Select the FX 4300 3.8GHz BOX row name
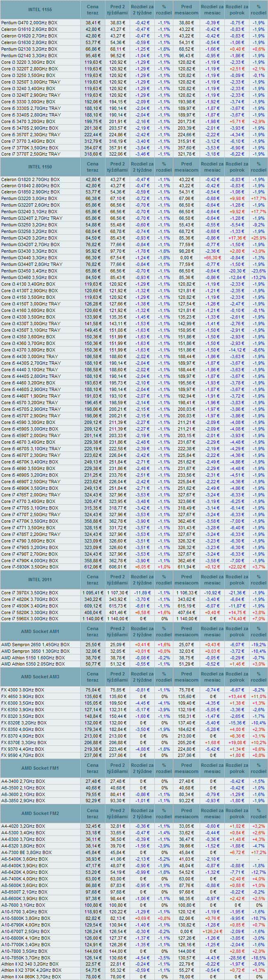Screen dimensions: 268x980 [x=22, y=690]
